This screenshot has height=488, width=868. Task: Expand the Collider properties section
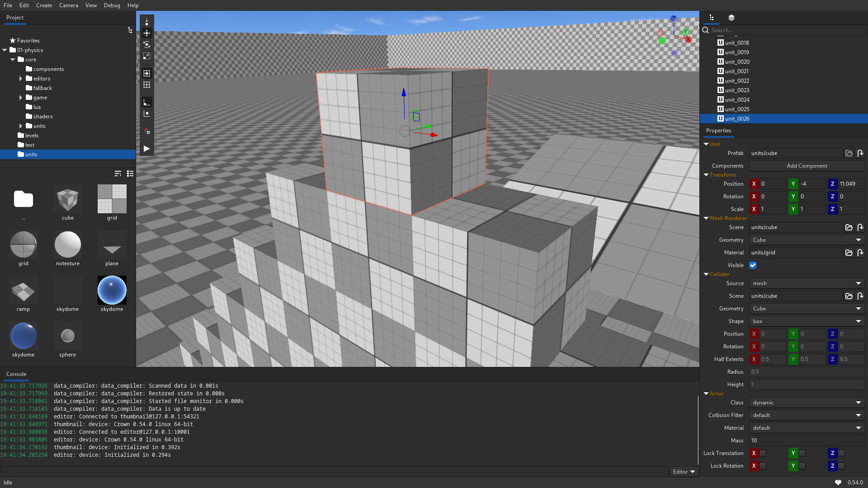click(x=707, y=273)
